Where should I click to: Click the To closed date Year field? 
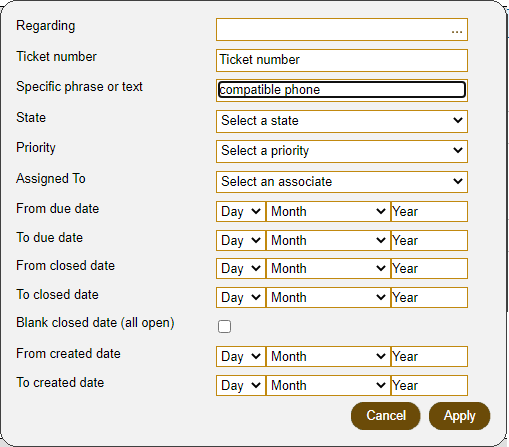point(429,297)
